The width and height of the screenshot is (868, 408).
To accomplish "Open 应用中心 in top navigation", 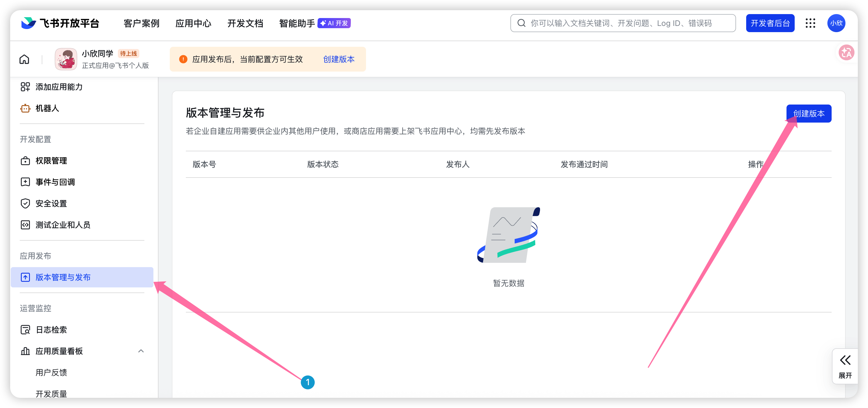I will coord(193,23).
